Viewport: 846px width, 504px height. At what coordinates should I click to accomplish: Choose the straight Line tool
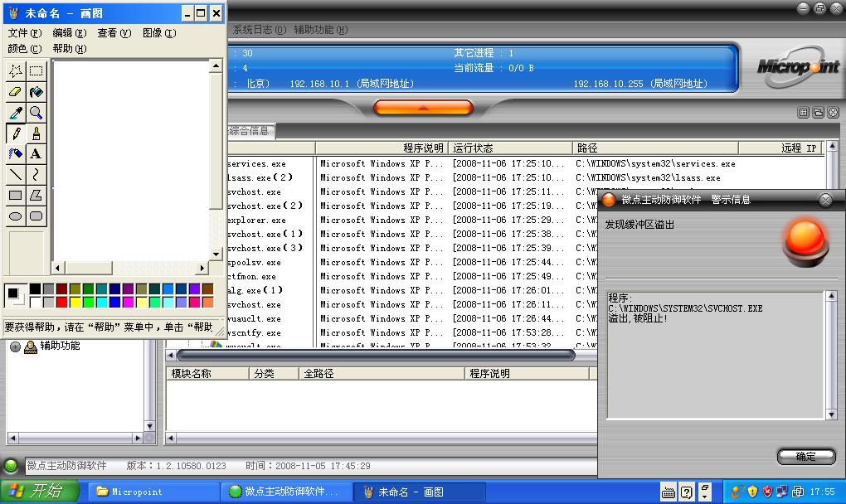16,175
